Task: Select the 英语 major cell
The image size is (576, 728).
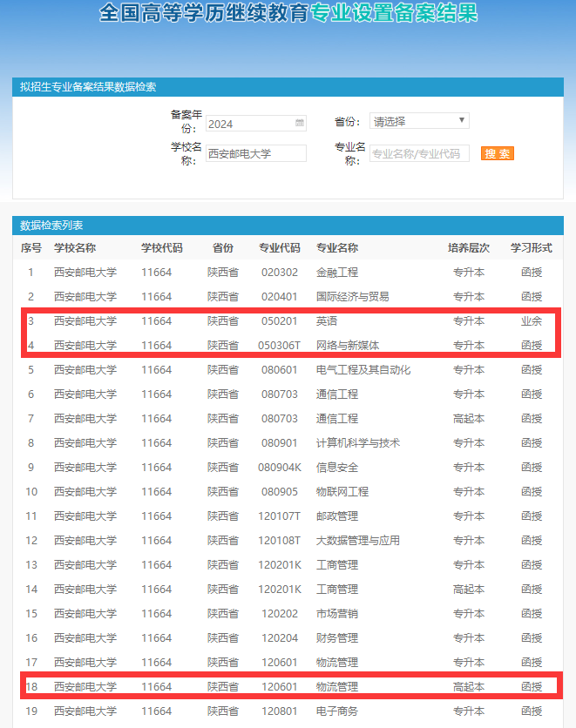Action: click(327, 321)
